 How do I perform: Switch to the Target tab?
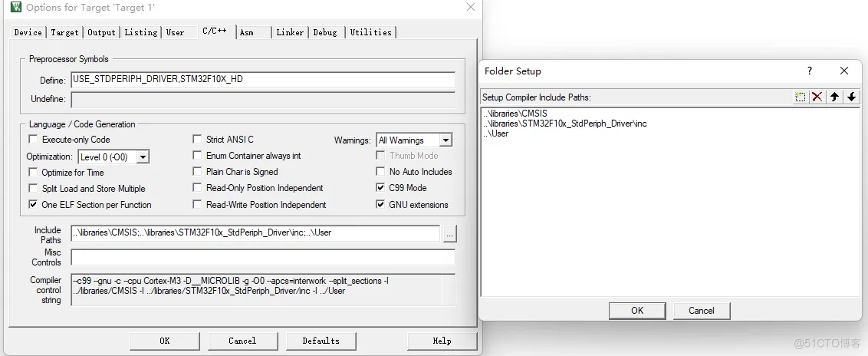64,33
